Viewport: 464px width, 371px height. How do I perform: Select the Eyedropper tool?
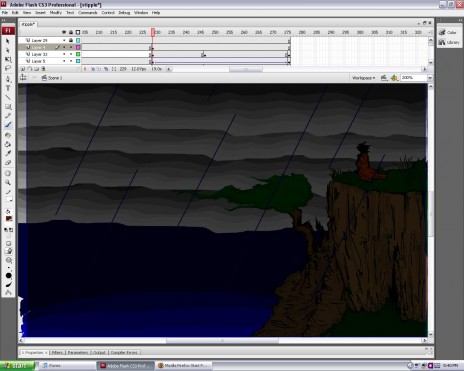click(x=8, y=153)
